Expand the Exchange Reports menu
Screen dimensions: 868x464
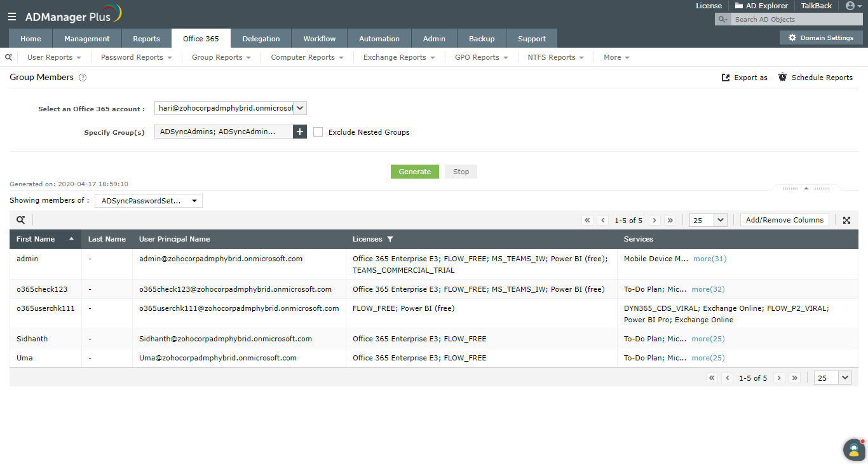coord(399,57)
